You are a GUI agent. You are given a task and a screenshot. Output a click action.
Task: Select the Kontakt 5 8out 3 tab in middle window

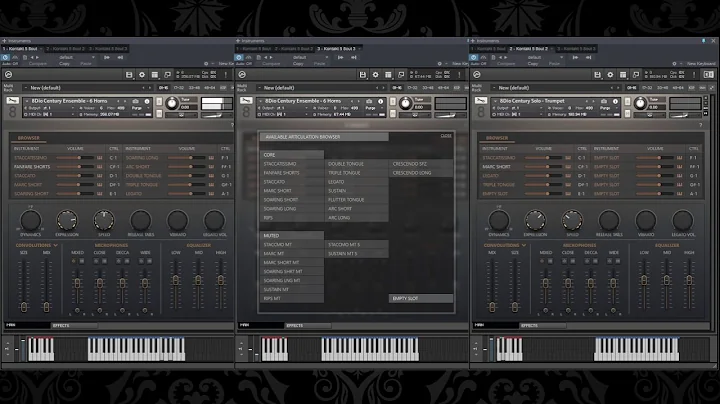pos(338,49)
